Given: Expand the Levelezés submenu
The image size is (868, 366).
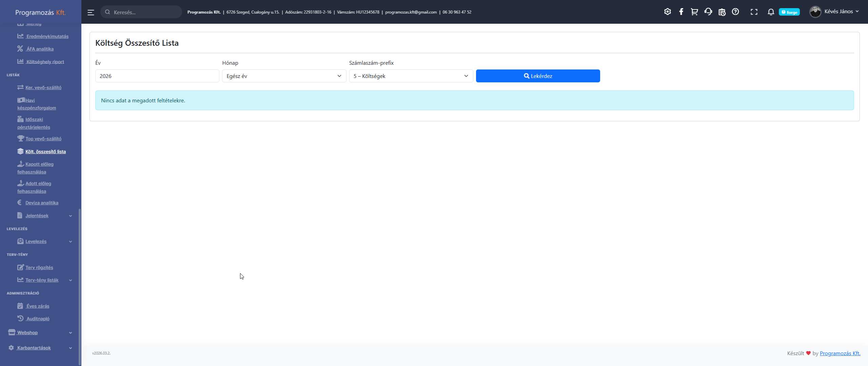Looking at the screenshot, I should [44, 241].
